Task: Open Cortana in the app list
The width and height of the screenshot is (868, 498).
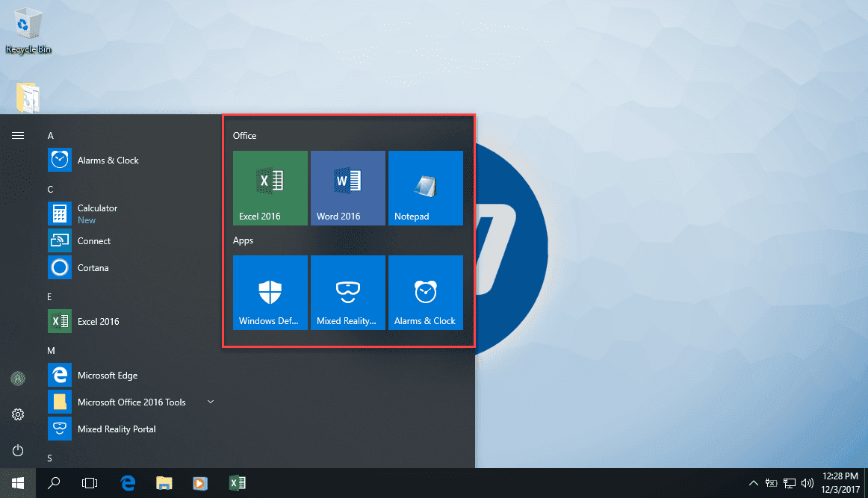Action: tap(131, 268)
